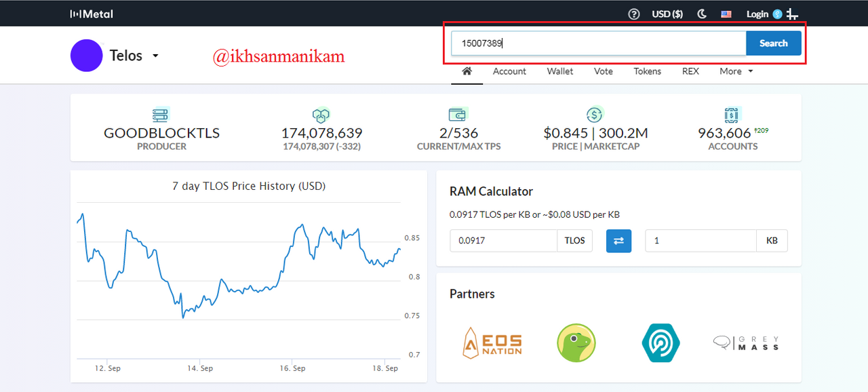The width and height of the screenshot is (868, 392).
Task: Click the network icon right of Login
Action: [x=792, y=14]
